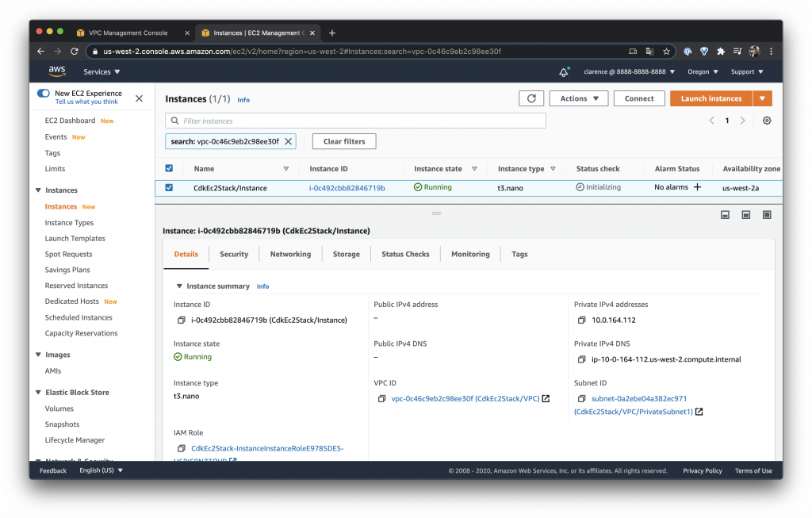The width and height of the screenshot is (812, 518).
Task: Uncheck the CdkEc2Stack/Instance row checkbox
Action: coord(169,187)
